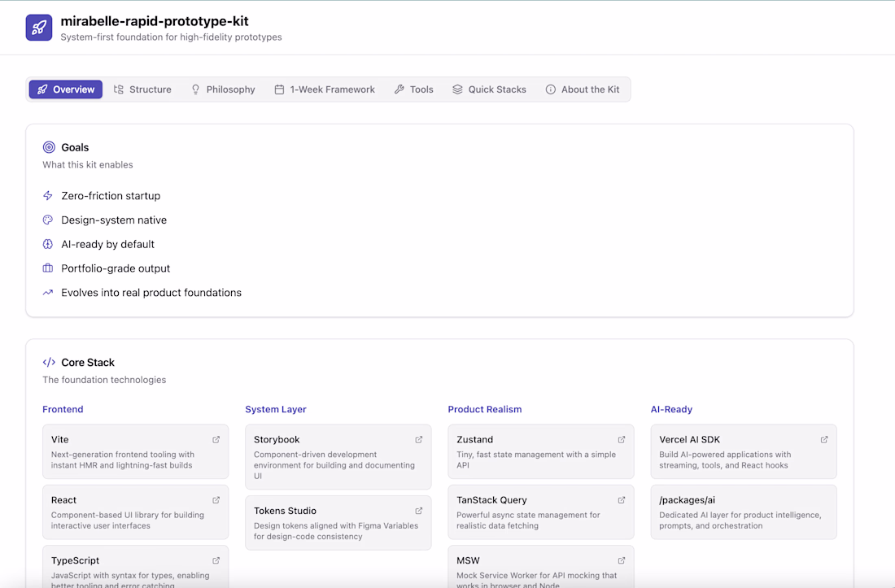Open React external link icon
The image size is (895, 588).
pos(216,500)
